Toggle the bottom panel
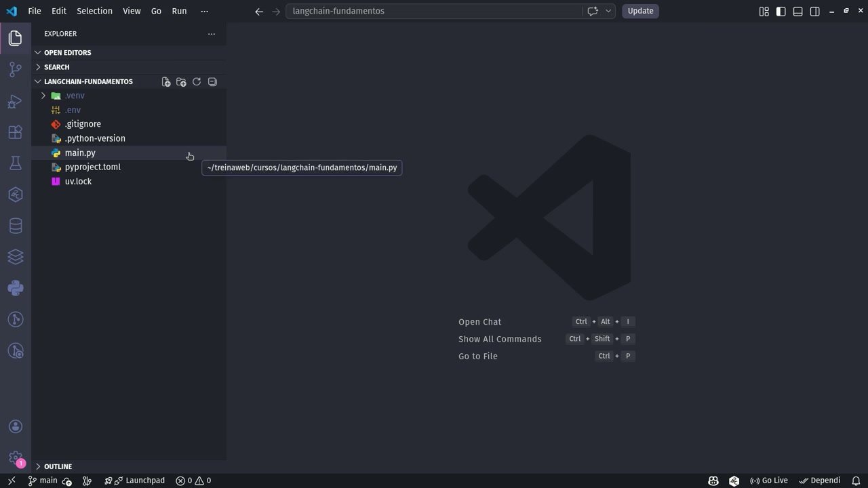 pos(798,11)
